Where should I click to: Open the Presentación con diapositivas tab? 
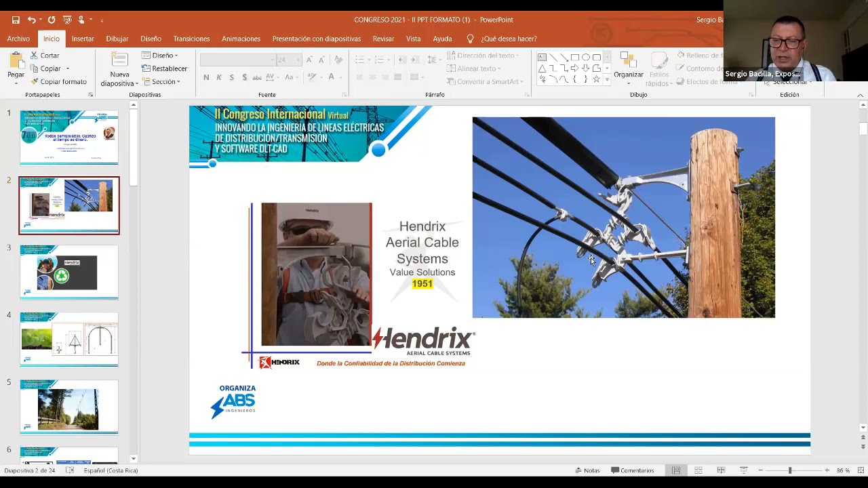pos(316,39)
